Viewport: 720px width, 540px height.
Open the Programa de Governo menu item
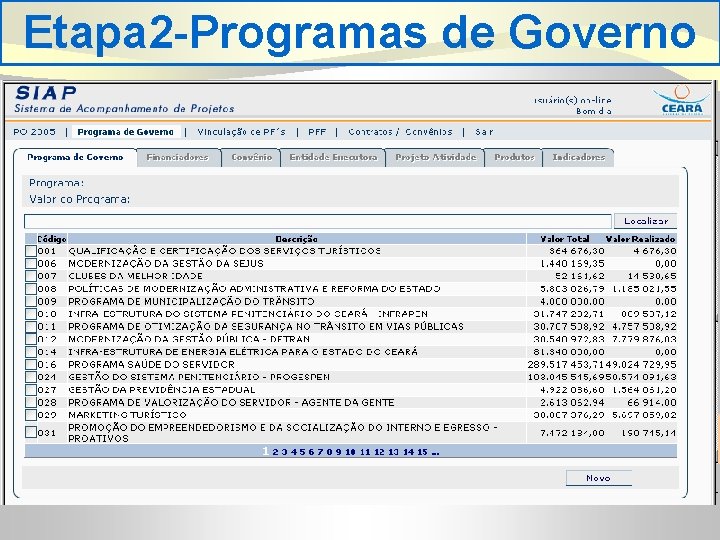126,132
